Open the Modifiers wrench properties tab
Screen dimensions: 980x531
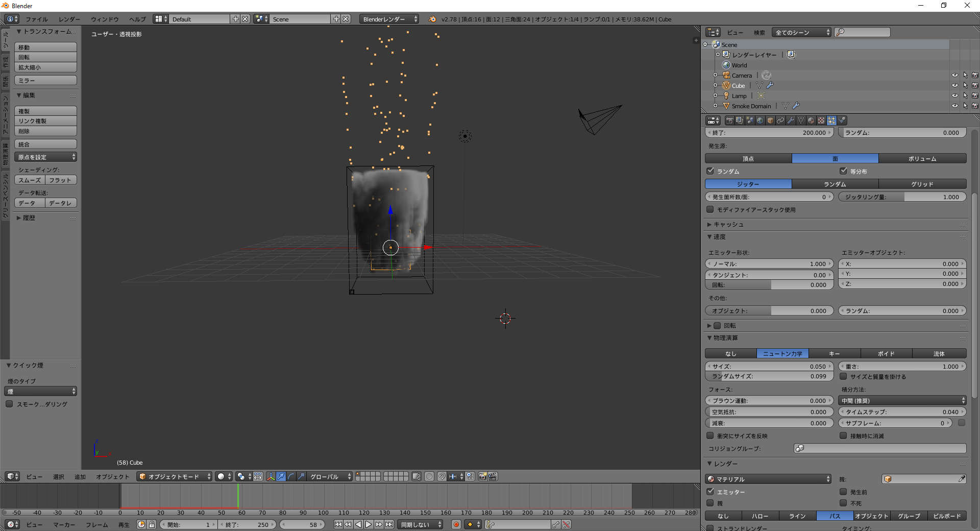tap(791, 120)
